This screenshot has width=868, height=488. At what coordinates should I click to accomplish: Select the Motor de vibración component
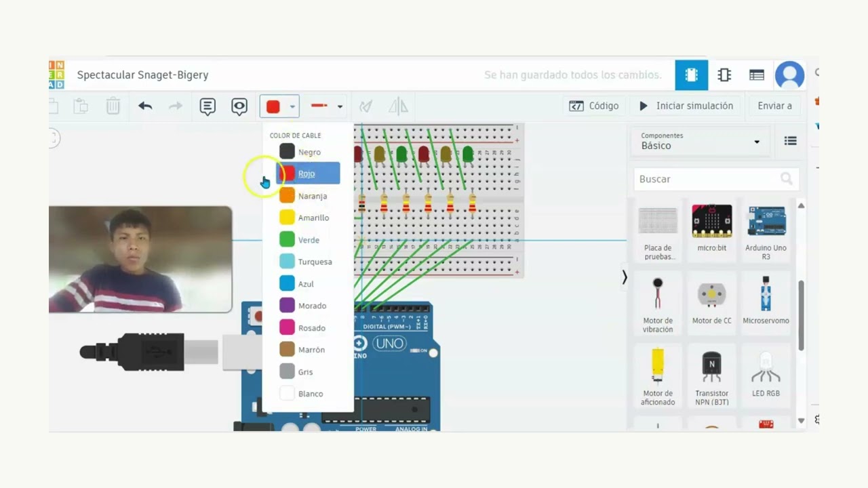[658, 305]
